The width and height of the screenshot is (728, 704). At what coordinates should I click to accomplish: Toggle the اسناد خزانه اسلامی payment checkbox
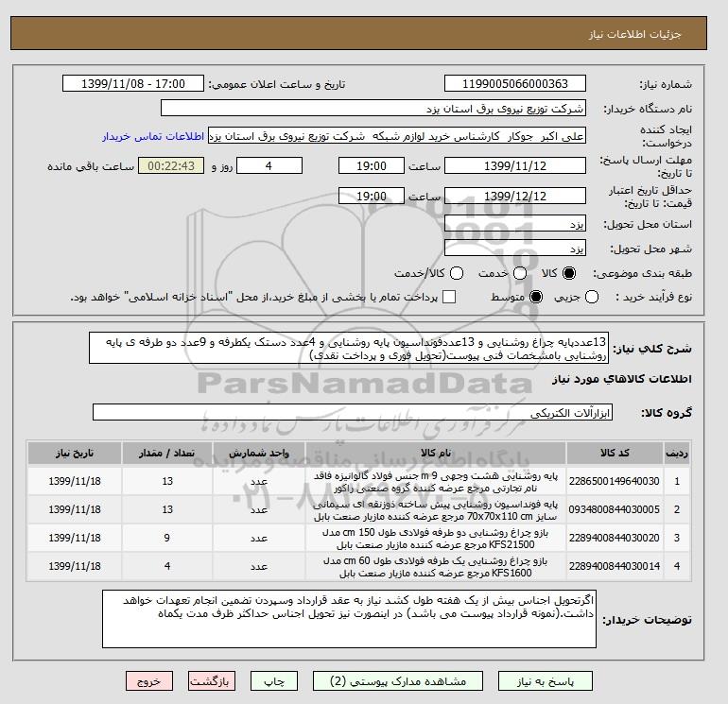point(449,297)
